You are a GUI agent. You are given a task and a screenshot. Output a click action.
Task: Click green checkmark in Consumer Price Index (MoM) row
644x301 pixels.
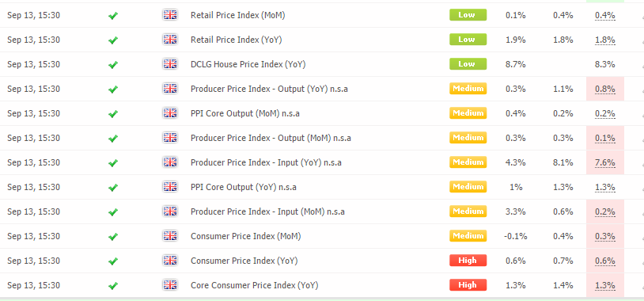pyautogui.click(x=113, y=237)
